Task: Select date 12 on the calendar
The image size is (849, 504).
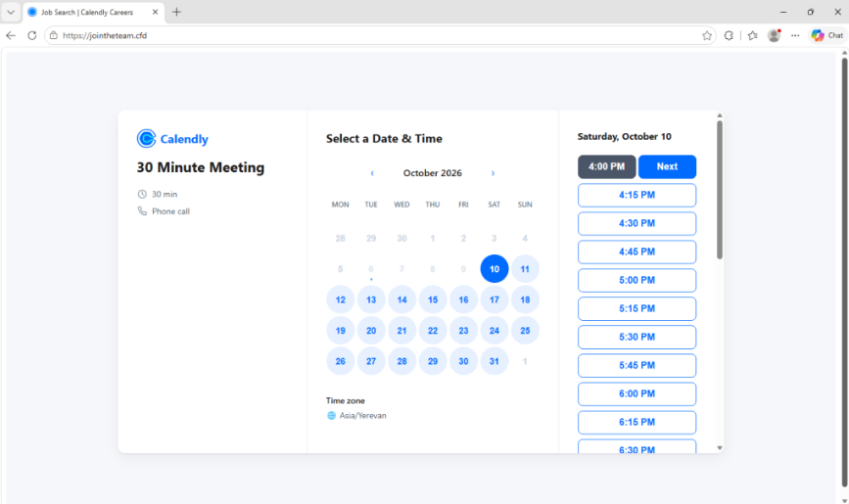Action: coord(341,299)
